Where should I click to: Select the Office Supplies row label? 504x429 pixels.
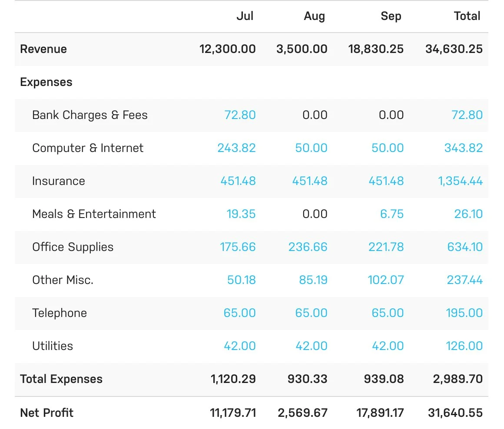(x=73, y=247)
